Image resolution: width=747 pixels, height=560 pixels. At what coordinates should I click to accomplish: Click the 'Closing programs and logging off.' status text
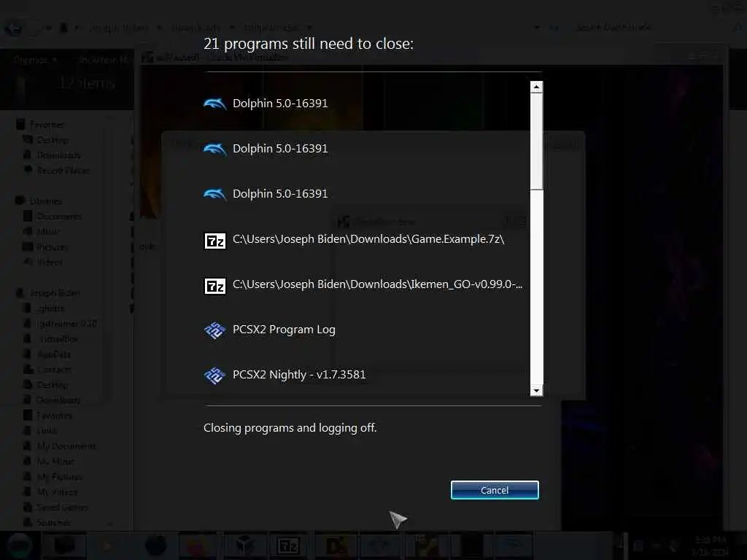point(290,427)
